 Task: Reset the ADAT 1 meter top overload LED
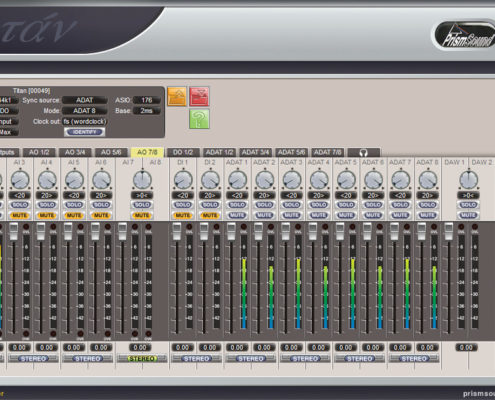(x=244, y=227)
